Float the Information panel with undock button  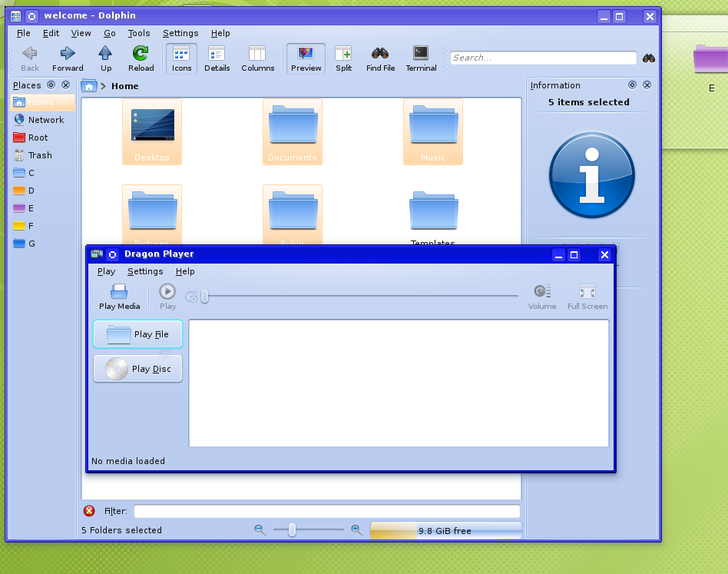point(632,85)
